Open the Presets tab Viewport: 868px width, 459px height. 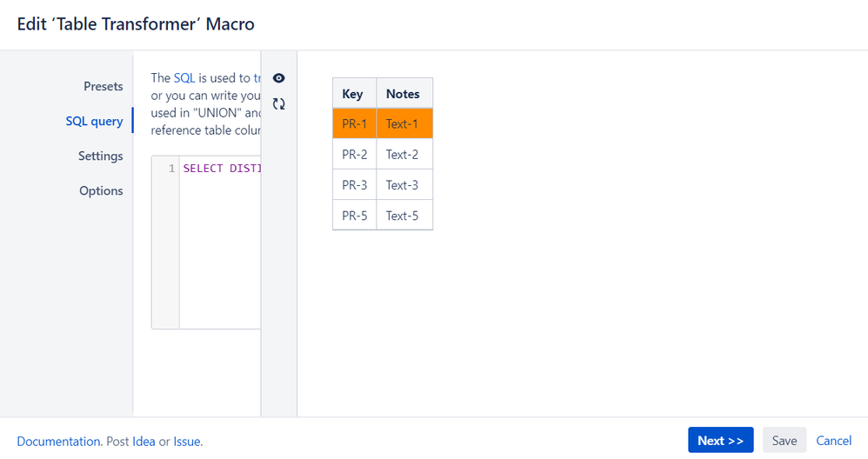103,86
